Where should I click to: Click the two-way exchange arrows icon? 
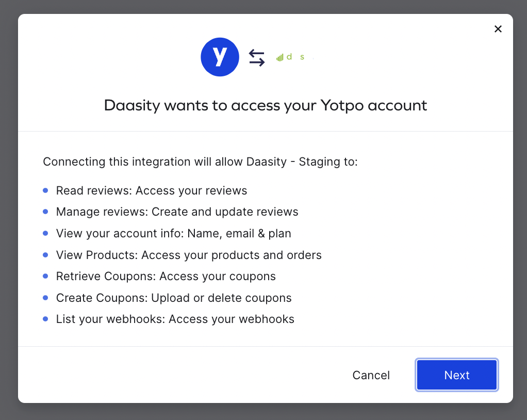(257, 57)
